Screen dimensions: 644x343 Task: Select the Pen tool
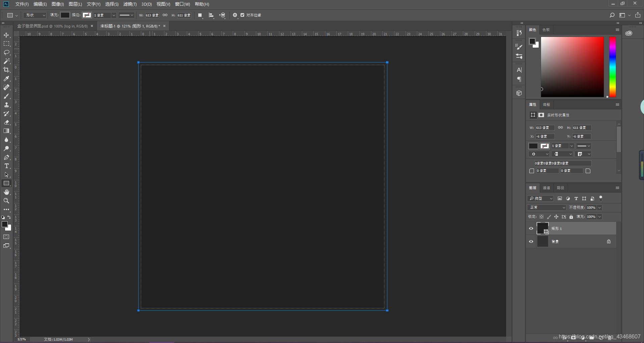pos(6,157)
